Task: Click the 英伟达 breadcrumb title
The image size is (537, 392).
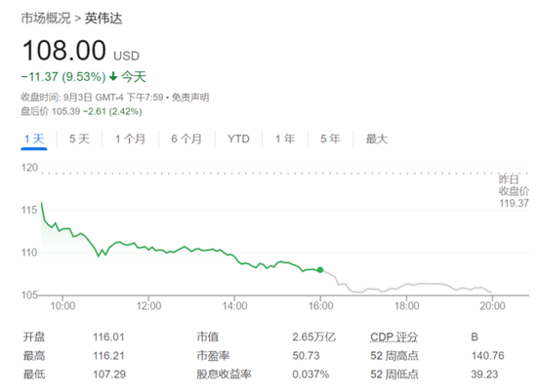Action: point(103,19)
